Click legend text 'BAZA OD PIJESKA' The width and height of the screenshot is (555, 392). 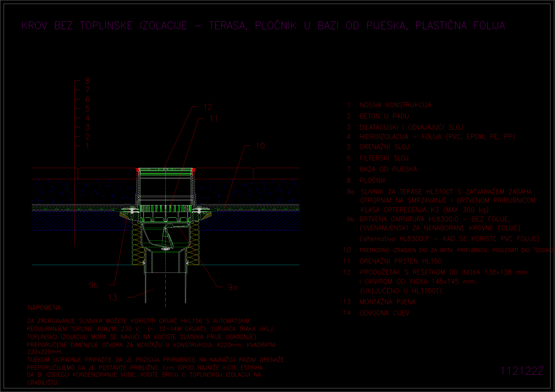tap(388, 169)
